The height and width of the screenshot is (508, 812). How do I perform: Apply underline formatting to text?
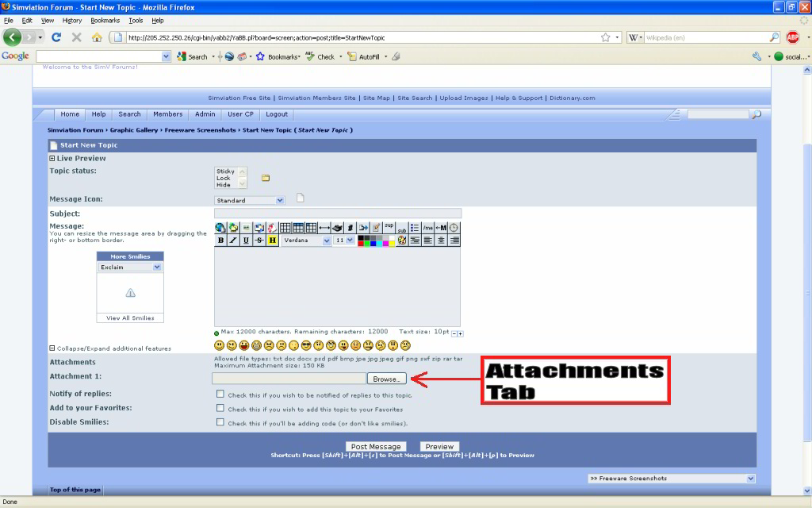[246, 241]
